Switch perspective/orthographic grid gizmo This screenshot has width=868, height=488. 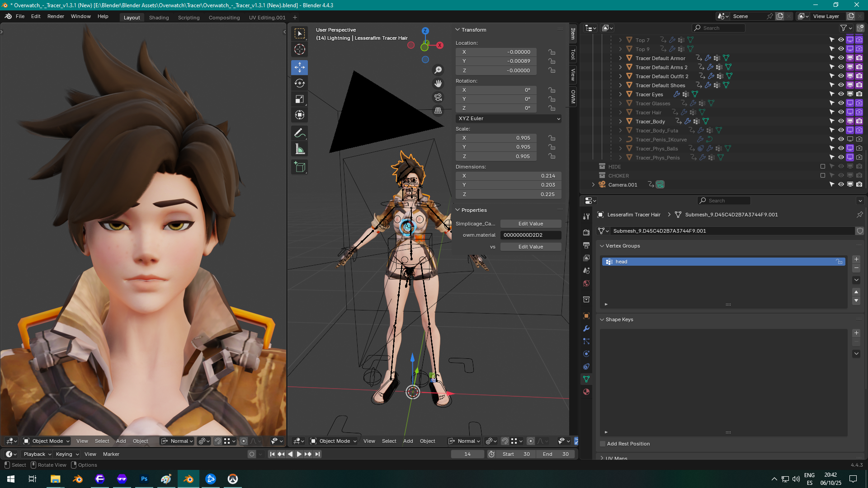pos(438,111)
